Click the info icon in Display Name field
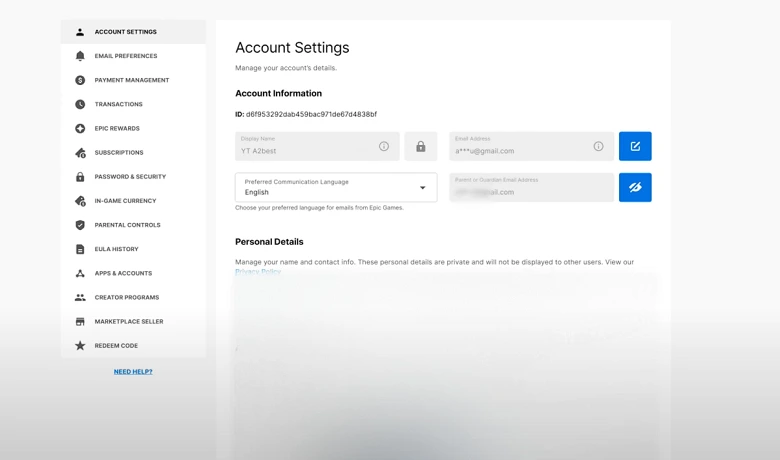 click(384, 146)
